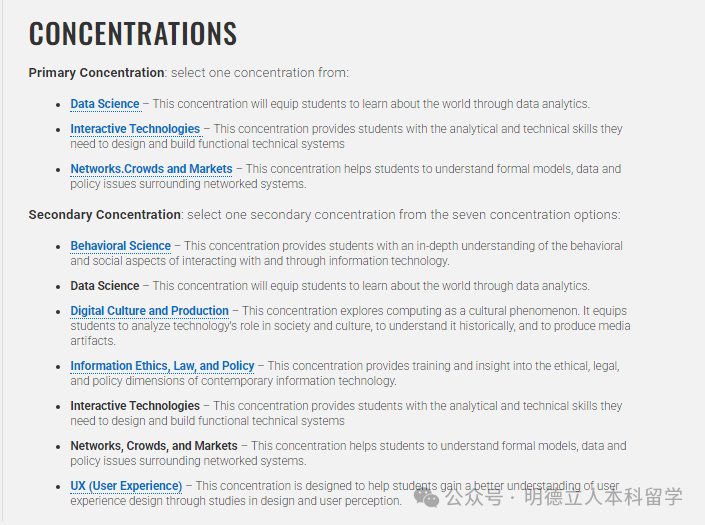Click the CONCENTRATIONS page heading
The height and width of the screenshot is (525, 705).
pyautogui.click(x=133, y=34)
